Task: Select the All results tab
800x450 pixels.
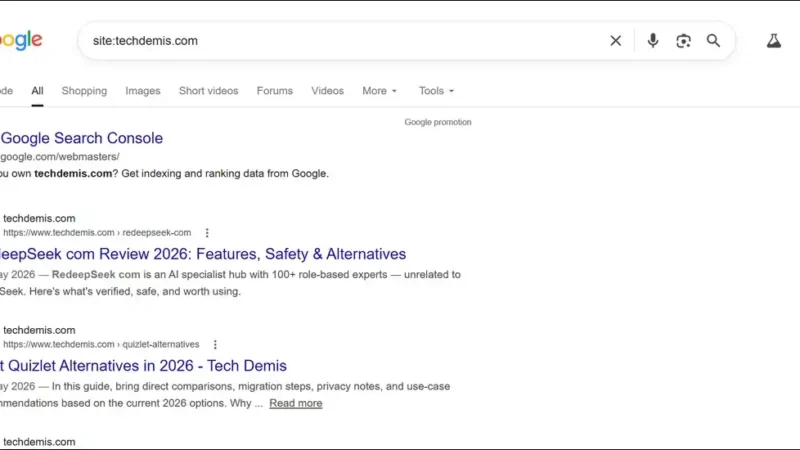Action: [37, 91]
